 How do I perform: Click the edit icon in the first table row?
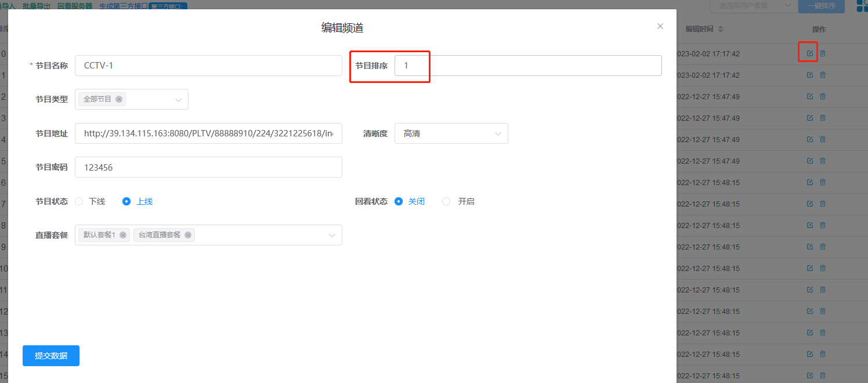(x=809, y=53)
